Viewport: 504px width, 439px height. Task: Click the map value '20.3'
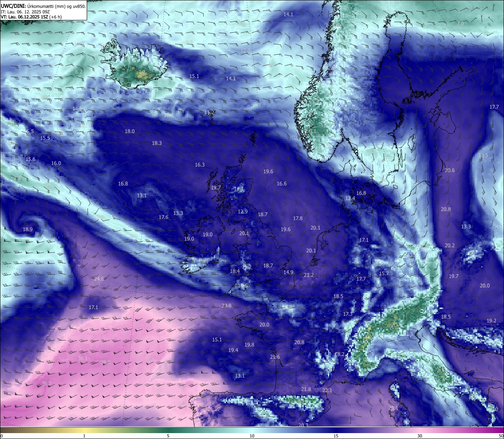coord(303,425)
